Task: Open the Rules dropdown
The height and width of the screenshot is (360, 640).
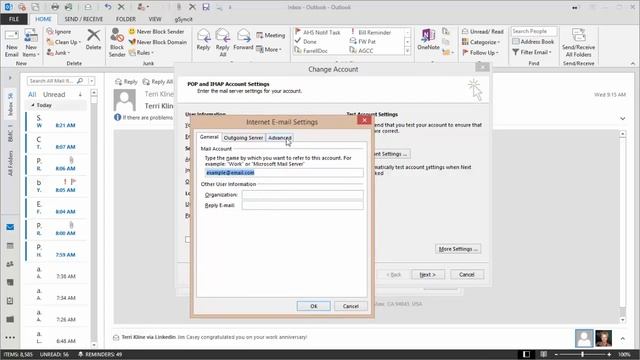Action: click(x=142, y=53)
